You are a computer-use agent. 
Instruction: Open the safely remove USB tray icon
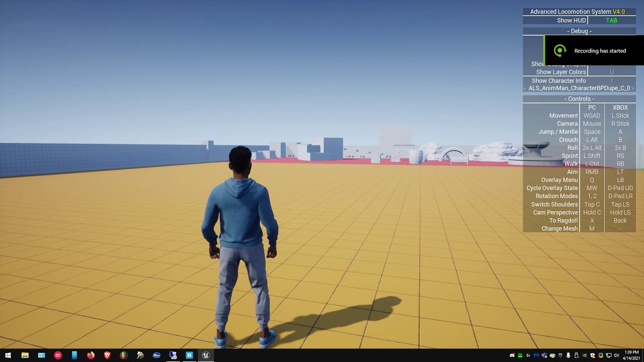click(577, 355)
